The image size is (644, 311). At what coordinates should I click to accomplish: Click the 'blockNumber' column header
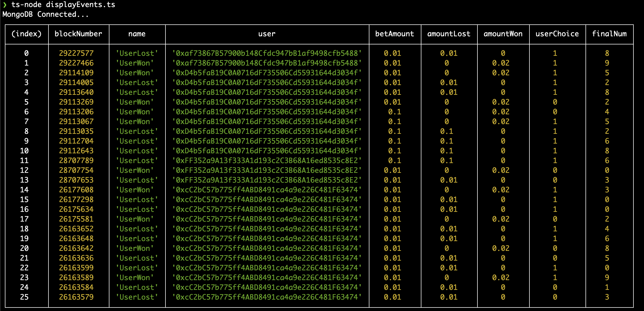78,34
